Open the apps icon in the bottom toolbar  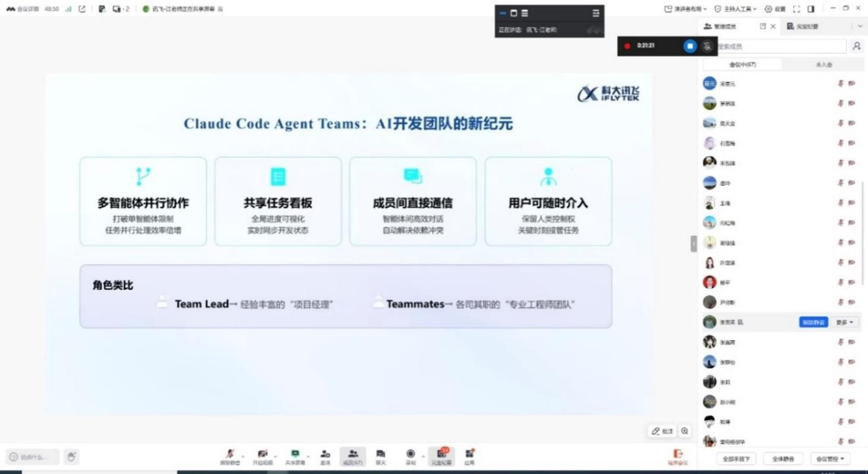pos(469,454)
